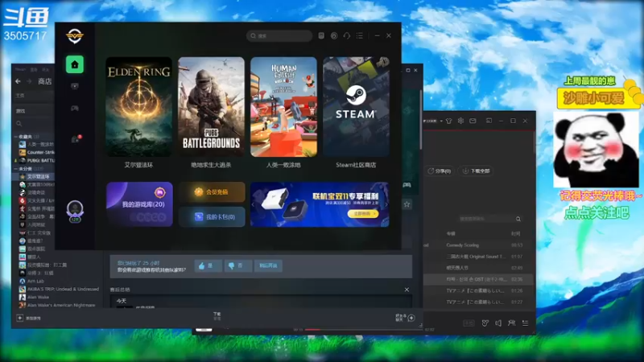Click the square icon right of the search box
This screenshot has width=644, height=362.
coord(321,35)
